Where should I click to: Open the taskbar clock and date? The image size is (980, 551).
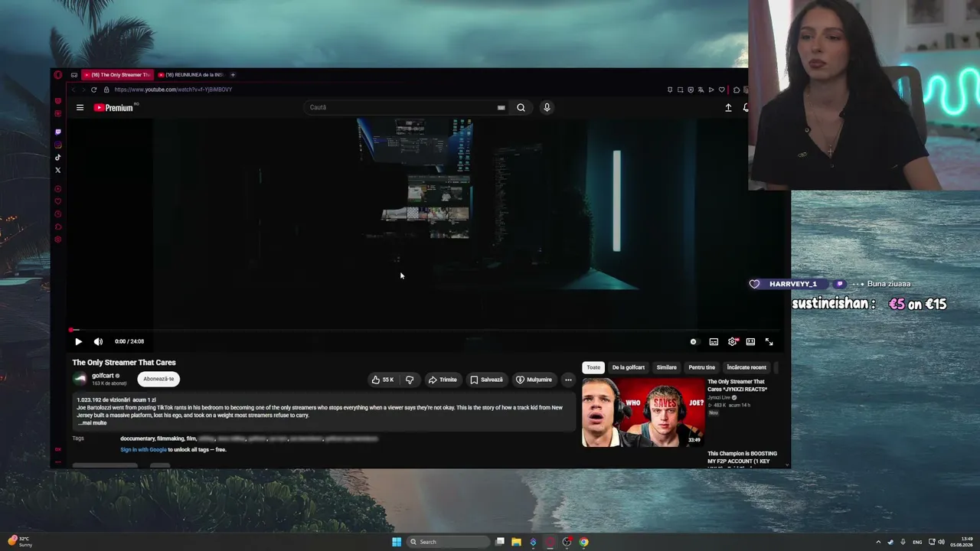pos(962,542)
